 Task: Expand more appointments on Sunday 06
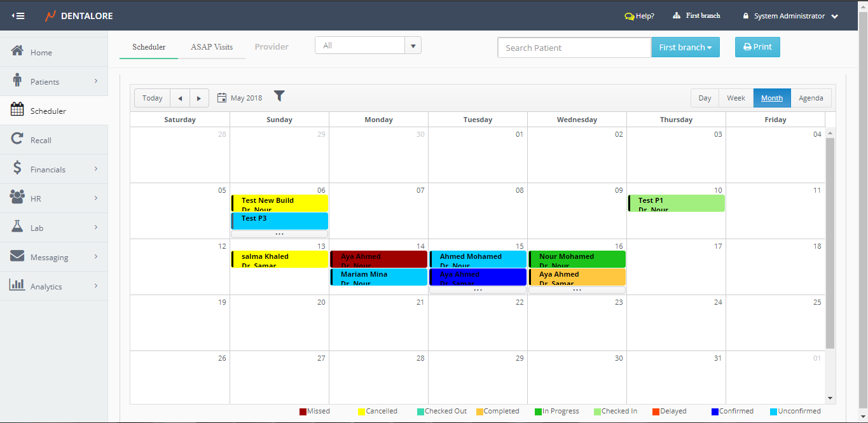tap(279, 234)
